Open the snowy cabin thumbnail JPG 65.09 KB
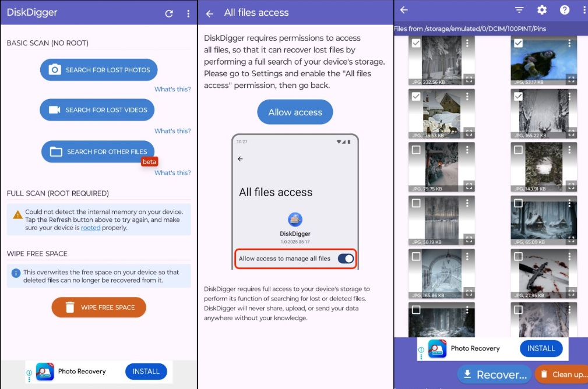This screenshot has width=588, height=389. pos(544,220)
